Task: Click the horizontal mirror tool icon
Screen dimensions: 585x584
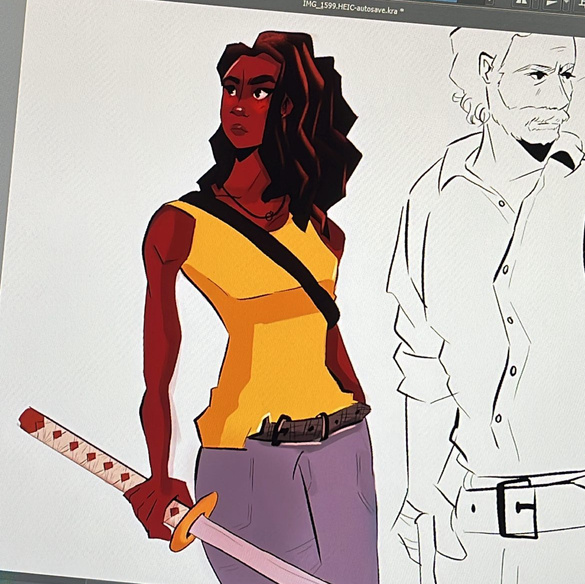Action: pos(521,2)
